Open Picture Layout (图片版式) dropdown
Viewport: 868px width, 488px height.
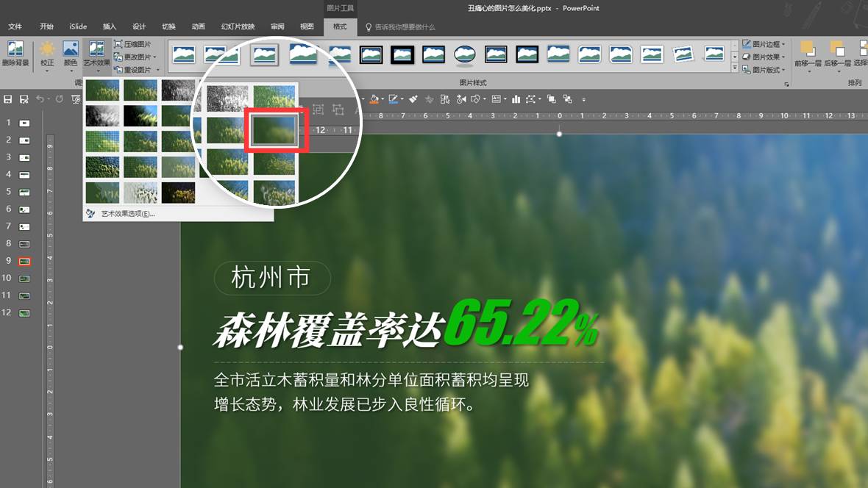(764, 70)
